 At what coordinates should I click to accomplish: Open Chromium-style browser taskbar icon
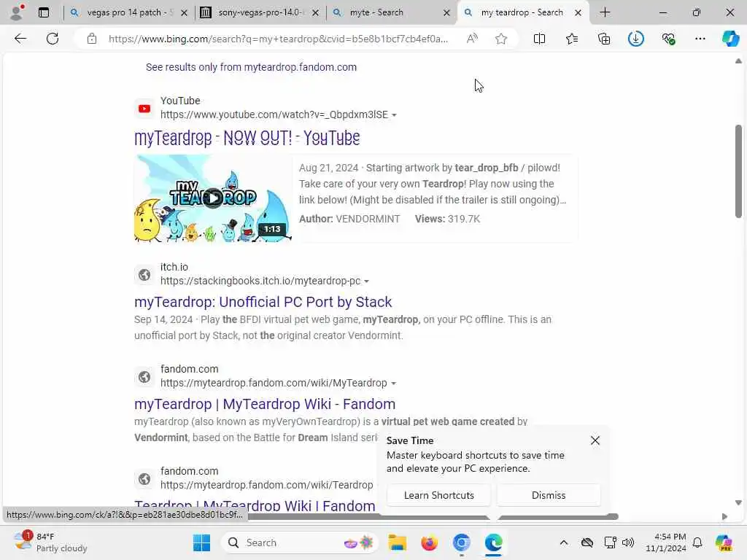pos(461,542)
